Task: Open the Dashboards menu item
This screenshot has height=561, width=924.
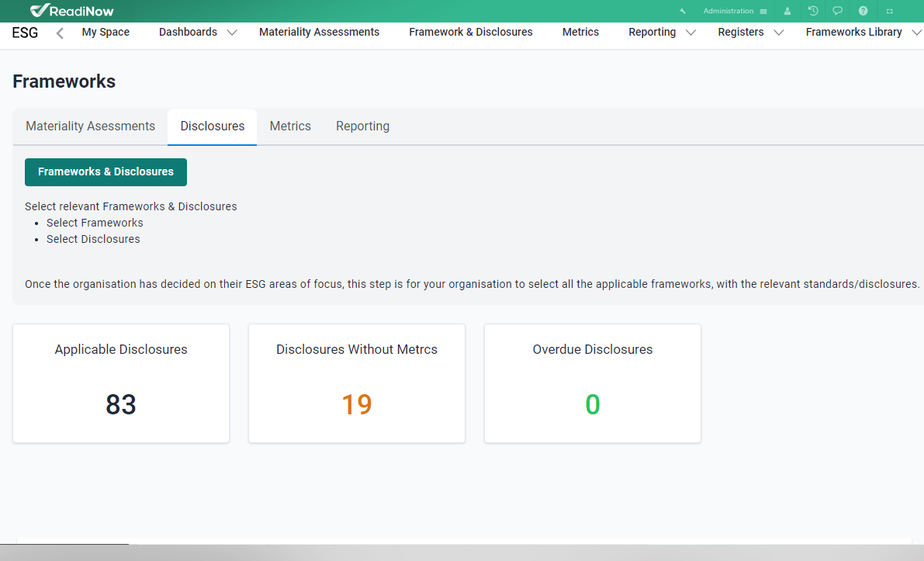Action: point(188,33)
